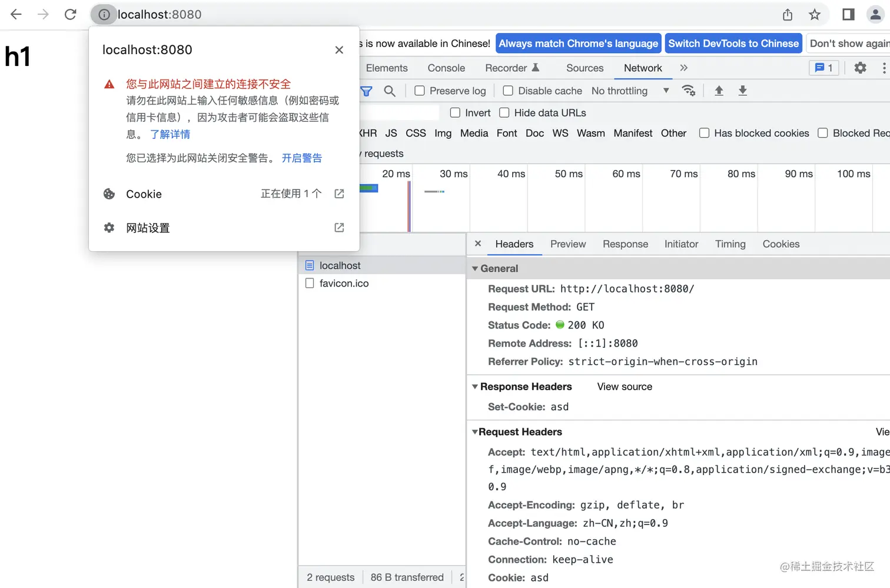The height and width of the screenshot is (588, 890).
Task: Tick the Invert filter checkbox
Action: (455, 112)
